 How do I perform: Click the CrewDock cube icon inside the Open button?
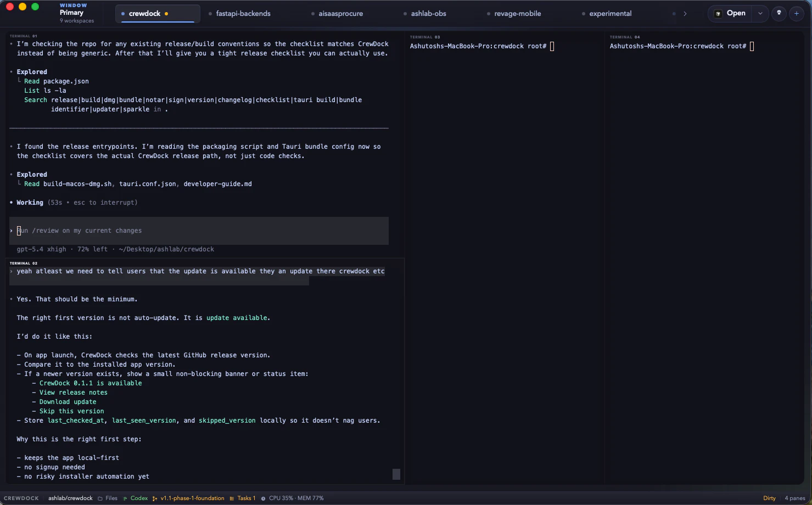[718, 13]
